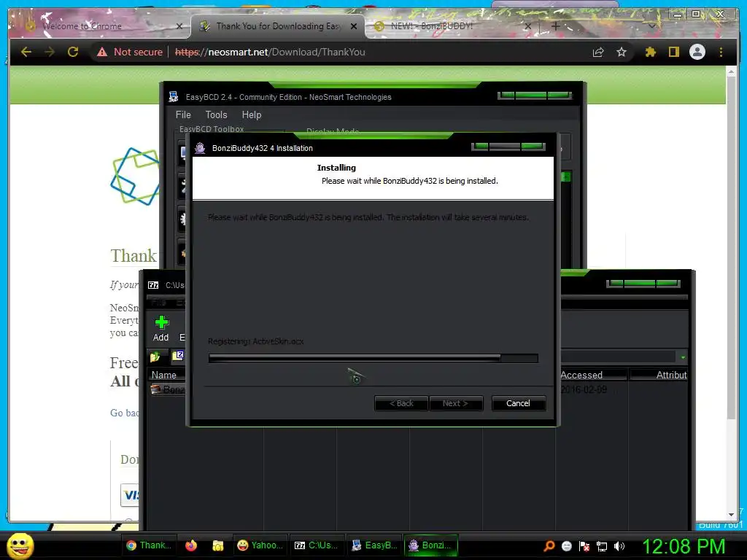This screenshot has width=747, height=560.
Task: Click the EasyBCD title bar icon
Action: (x=174, y=97)
